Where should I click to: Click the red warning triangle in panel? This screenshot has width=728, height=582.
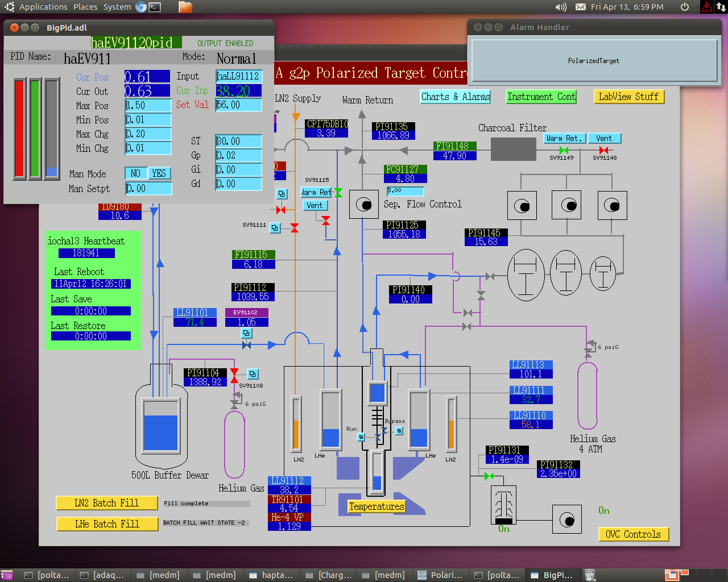[x=707, y=7]
